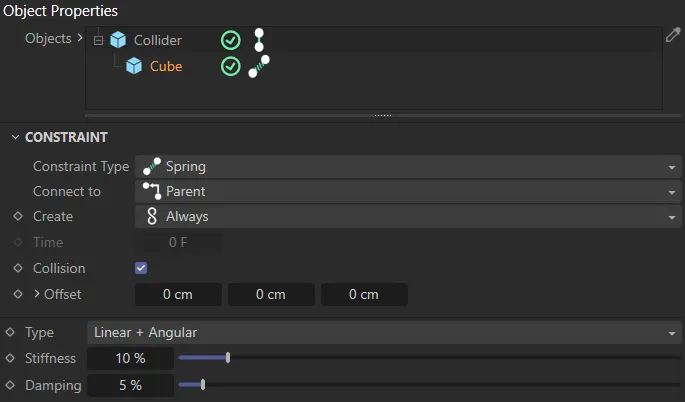685x402 pixels.
Task: Uncheck the Collision checkbox
Action: point(141,268)
